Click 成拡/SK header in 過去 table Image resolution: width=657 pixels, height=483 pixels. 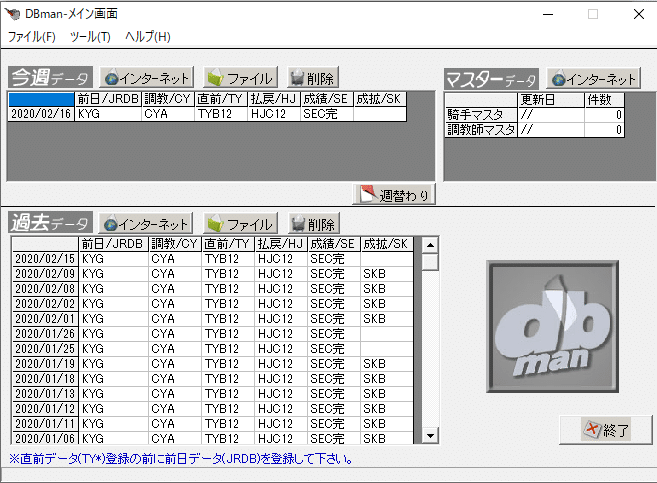[387, 244]
